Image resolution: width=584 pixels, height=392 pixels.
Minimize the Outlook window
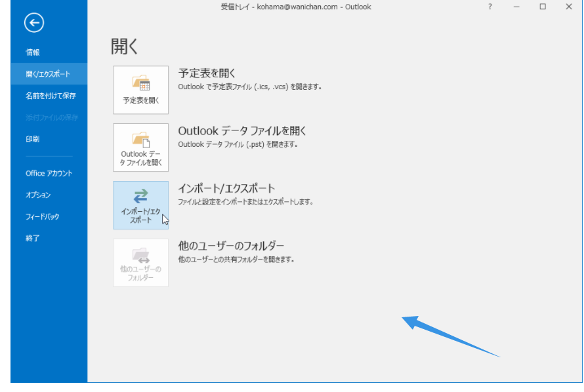[x=516, y=7]
